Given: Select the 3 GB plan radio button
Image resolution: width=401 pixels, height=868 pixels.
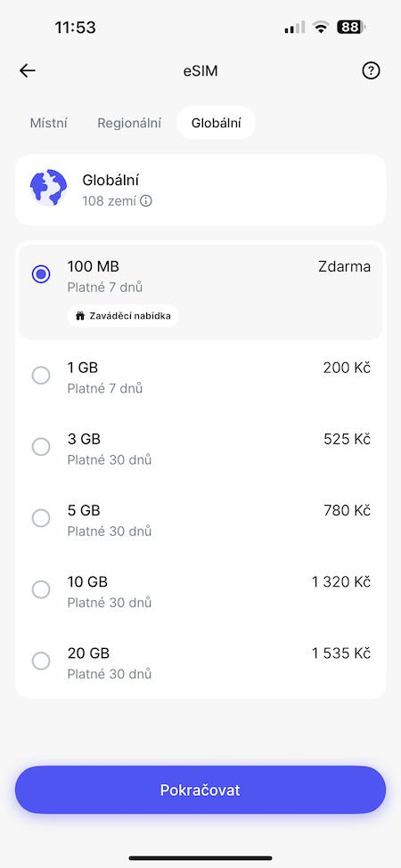Looking at the screenshot, I should (41, 447).
